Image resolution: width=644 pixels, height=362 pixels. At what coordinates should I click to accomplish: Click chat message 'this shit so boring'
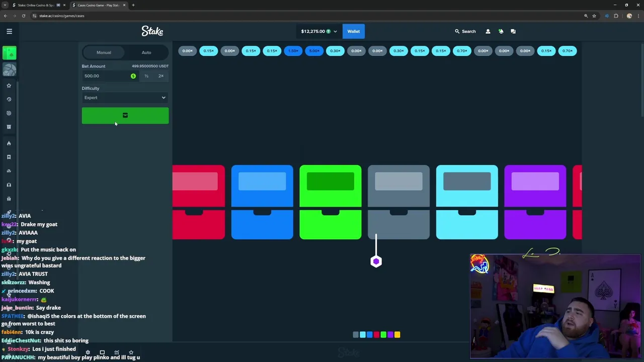(66, 340)
